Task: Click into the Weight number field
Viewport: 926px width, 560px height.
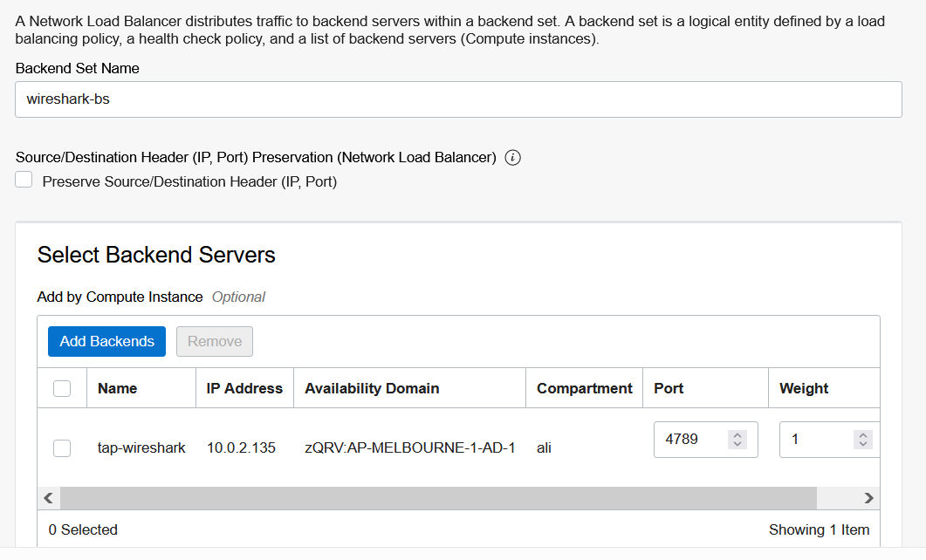Action: [x=816, y=440]
